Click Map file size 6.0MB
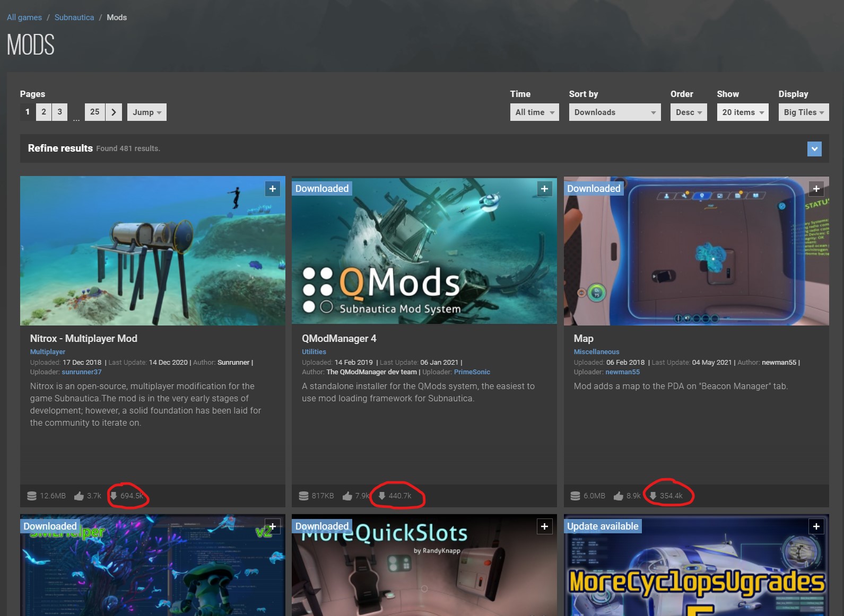Screen dimensions: 844x616 coord(594,496)
